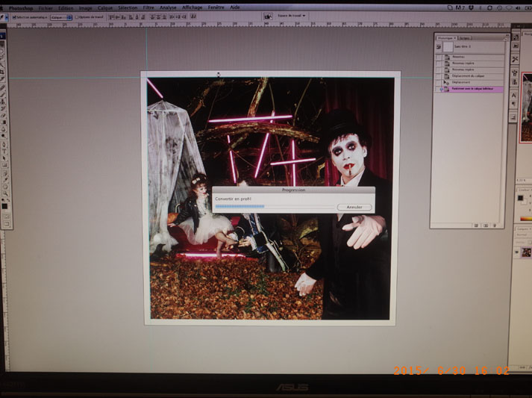
Task: Select history state Déplacement du calque
Action: 472,76
